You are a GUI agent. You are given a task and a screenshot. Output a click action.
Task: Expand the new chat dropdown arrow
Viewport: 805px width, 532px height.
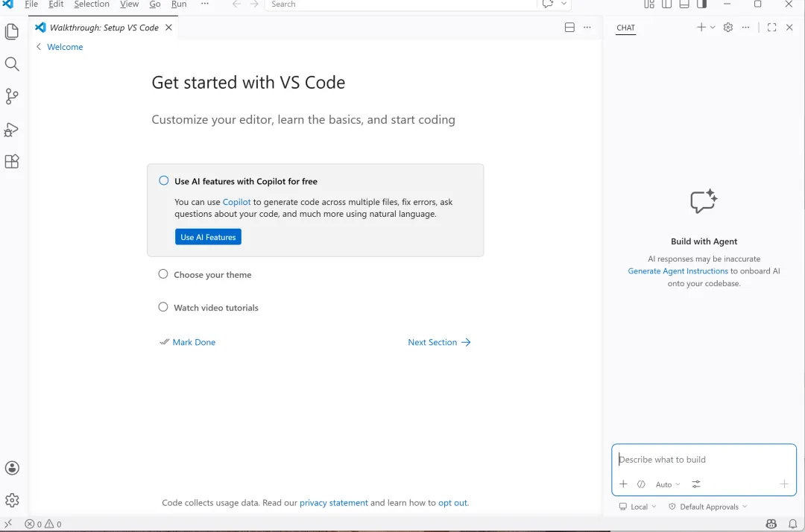713,27
